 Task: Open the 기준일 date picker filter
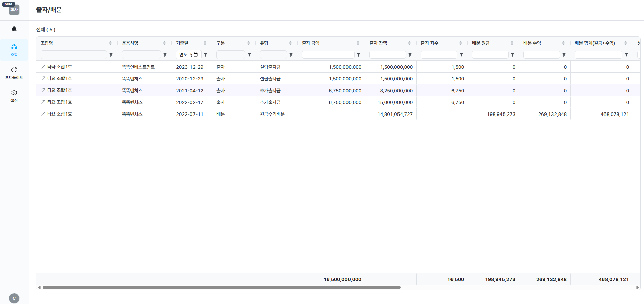click(x=196, y=55)
